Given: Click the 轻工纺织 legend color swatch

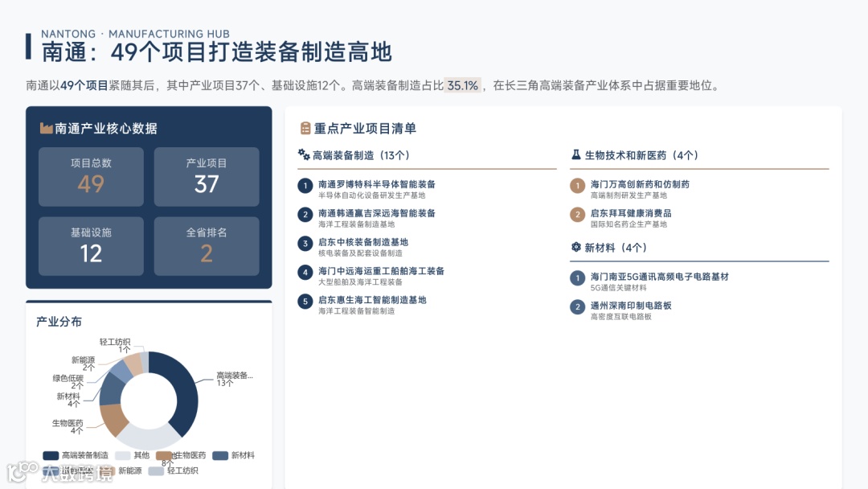Looking at the screenshot, I should point(156,471).
